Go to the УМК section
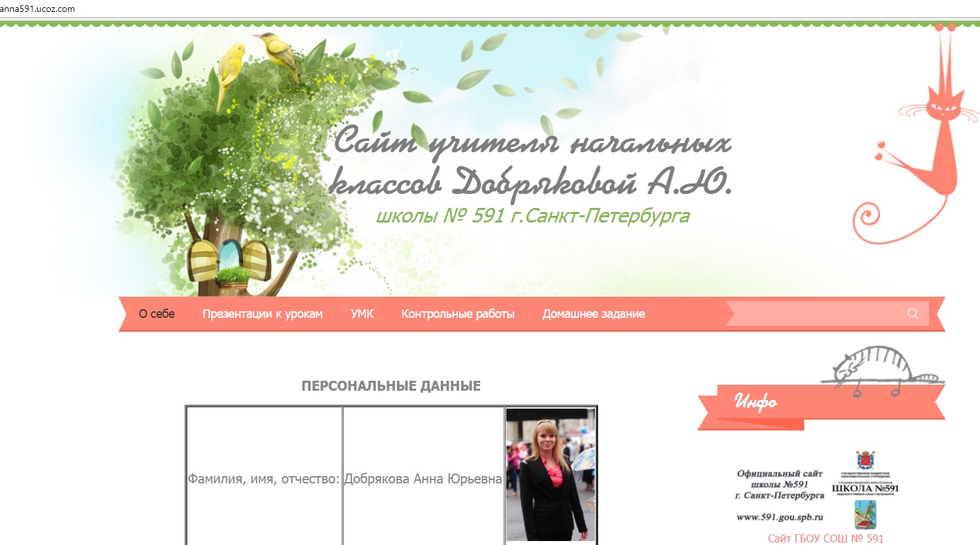This screenshot has width=980, height=545. click(362, 314)
